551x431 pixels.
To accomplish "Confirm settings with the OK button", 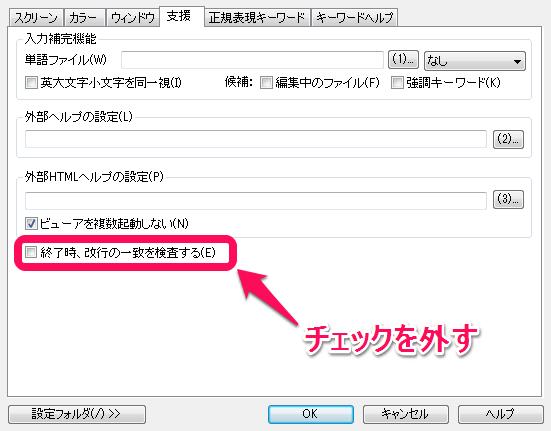I will coord(311,414).
